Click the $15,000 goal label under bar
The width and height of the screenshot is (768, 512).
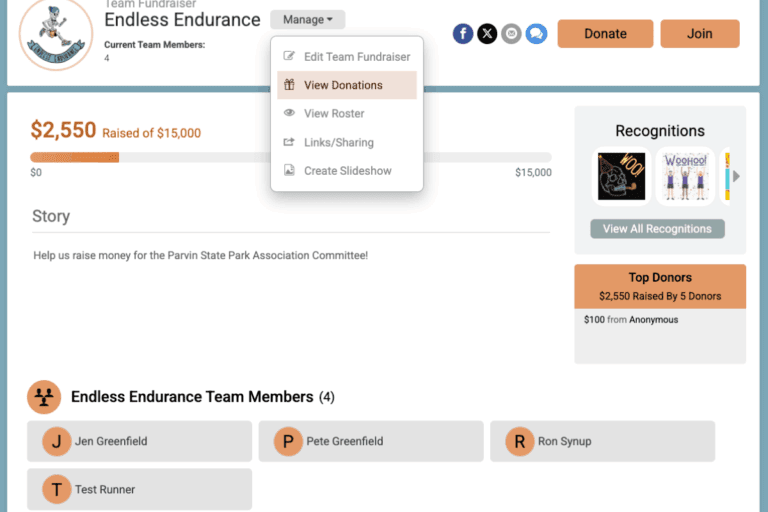533,172
